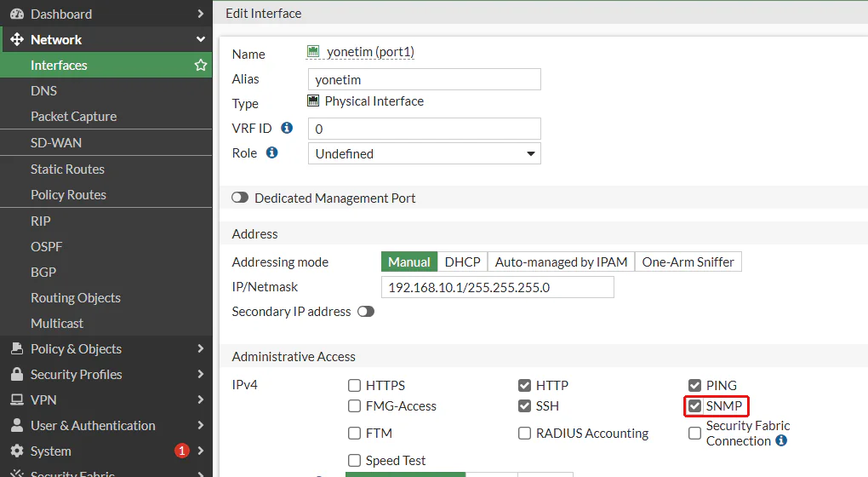The image size is (868, 477).
Task: Click the VRF ID input field
Action: [424, 129]
